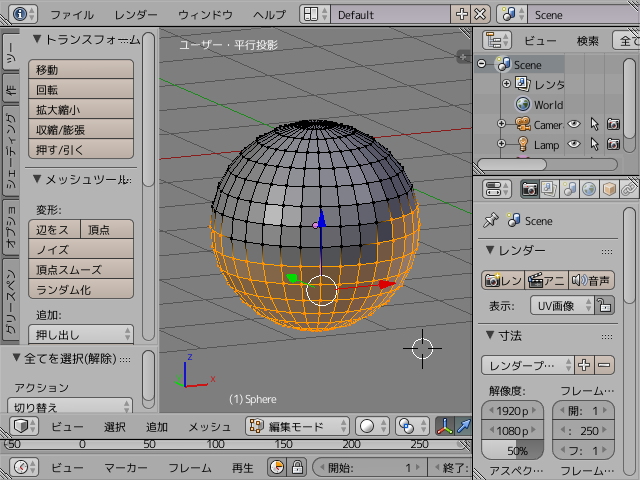Open the レンダー menu
Screen dimensions: 640x480
point(136,15)
